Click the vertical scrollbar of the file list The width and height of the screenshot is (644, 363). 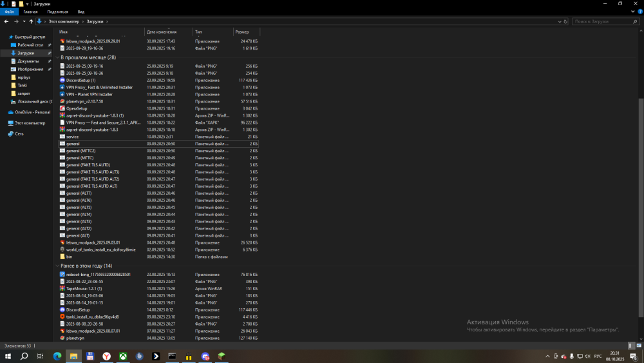coord(641,208)
